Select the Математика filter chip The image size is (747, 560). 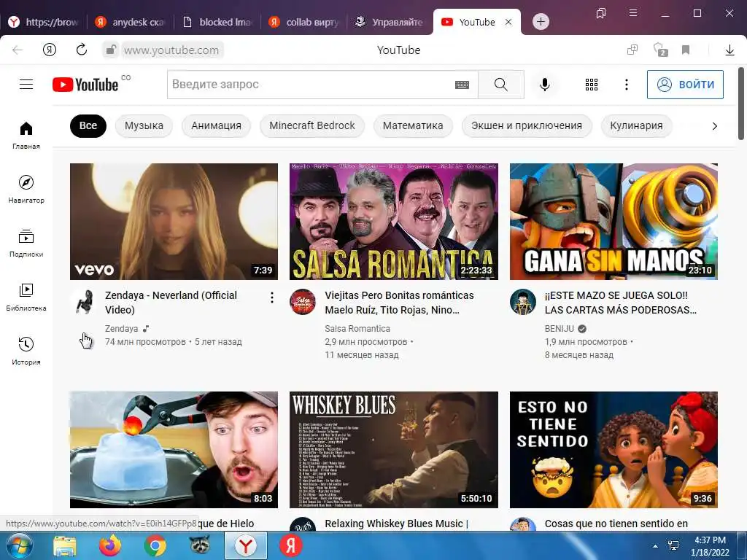[413, 125]
